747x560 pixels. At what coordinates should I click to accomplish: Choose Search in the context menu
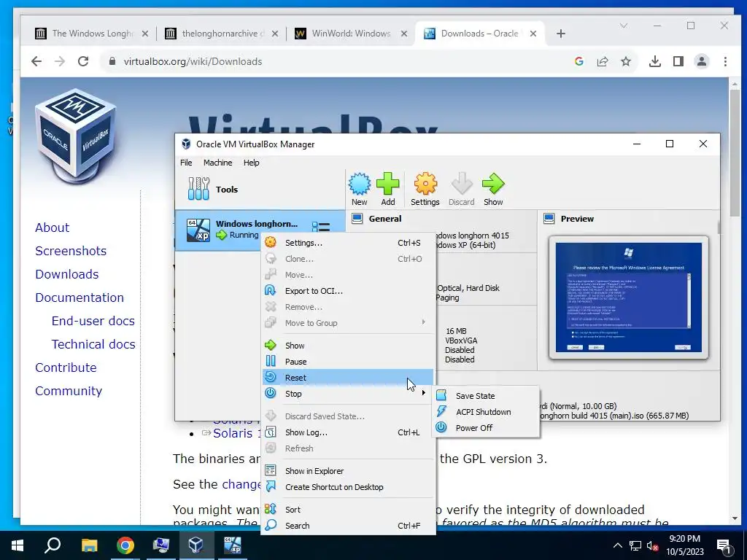coord(348,526)
